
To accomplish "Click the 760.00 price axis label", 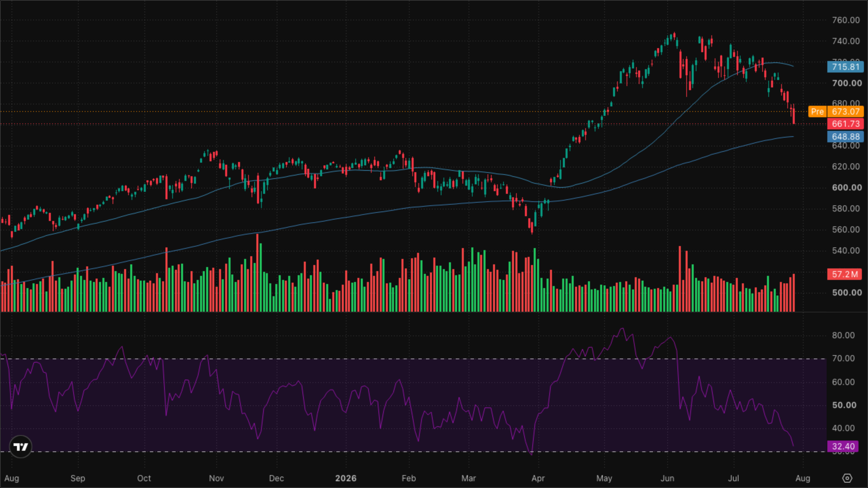I will tap(846, 20).
